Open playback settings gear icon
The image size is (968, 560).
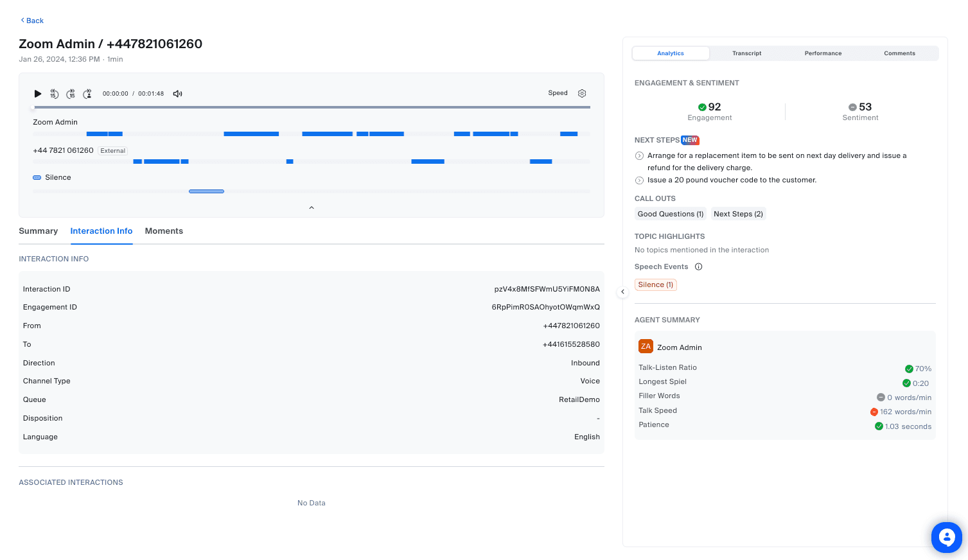(x=582, y=93)
